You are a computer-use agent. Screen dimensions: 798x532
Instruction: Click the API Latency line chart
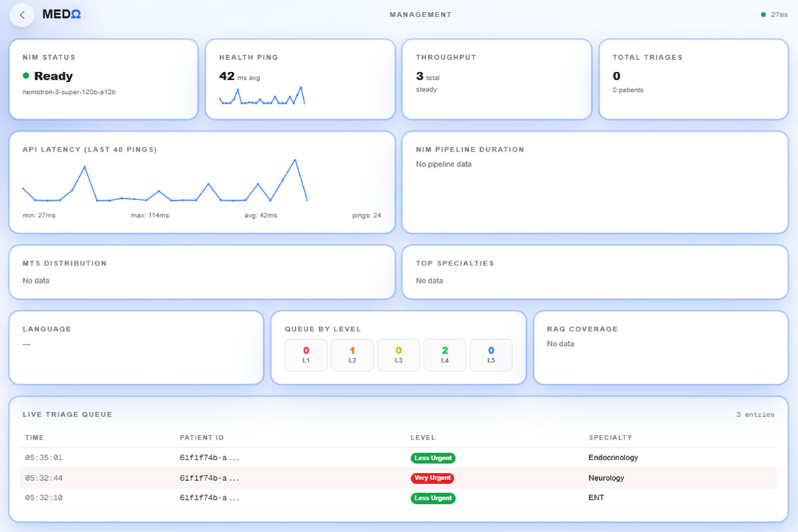pos(165,180)
